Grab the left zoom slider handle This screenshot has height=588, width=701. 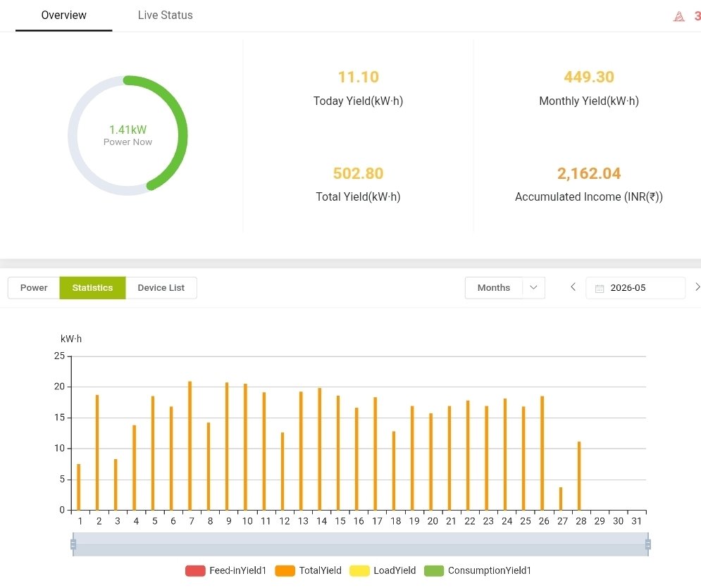[x=73, y=544]
